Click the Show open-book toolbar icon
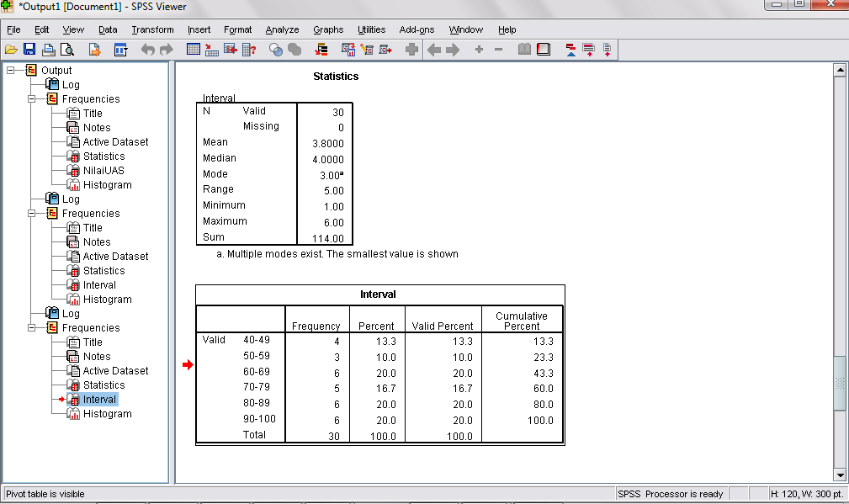Viewport: 849px width, 504px height. (x=524, y=50)
